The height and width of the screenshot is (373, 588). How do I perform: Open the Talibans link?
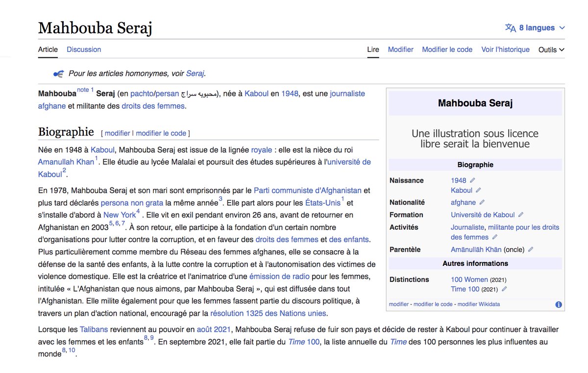point(93,329)
